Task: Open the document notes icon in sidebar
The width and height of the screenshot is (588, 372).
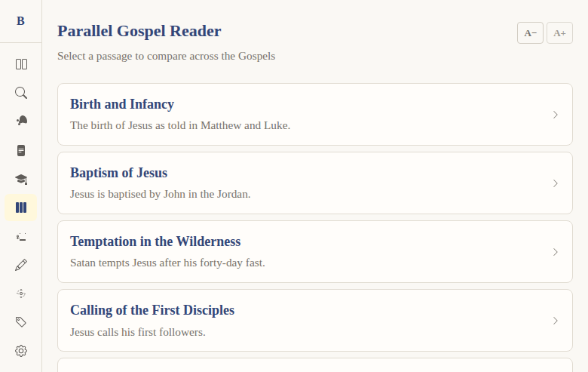Action: [21, 150]
